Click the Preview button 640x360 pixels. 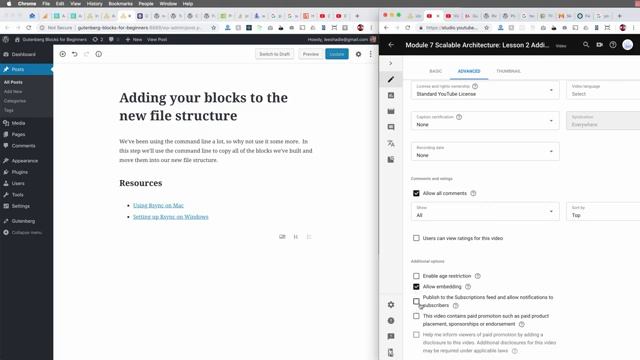311,54
